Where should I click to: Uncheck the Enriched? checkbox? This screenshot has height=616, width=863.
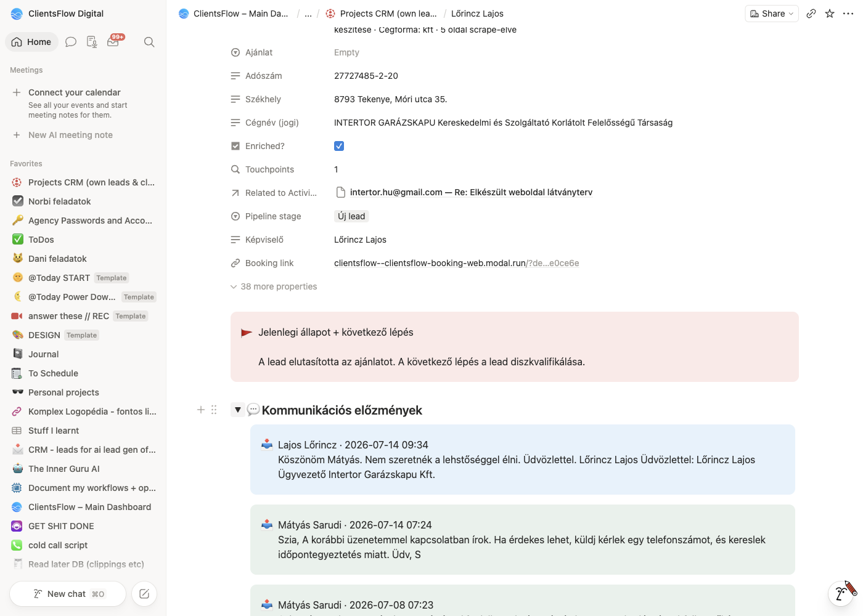[x=339, y=146]
